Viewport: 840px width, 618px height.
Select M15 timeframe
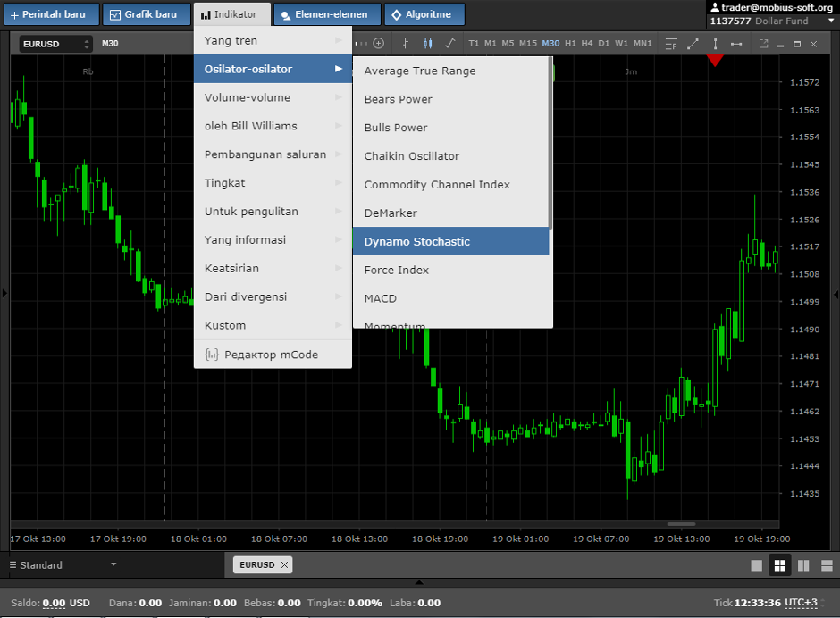click(x=527, y=44)
